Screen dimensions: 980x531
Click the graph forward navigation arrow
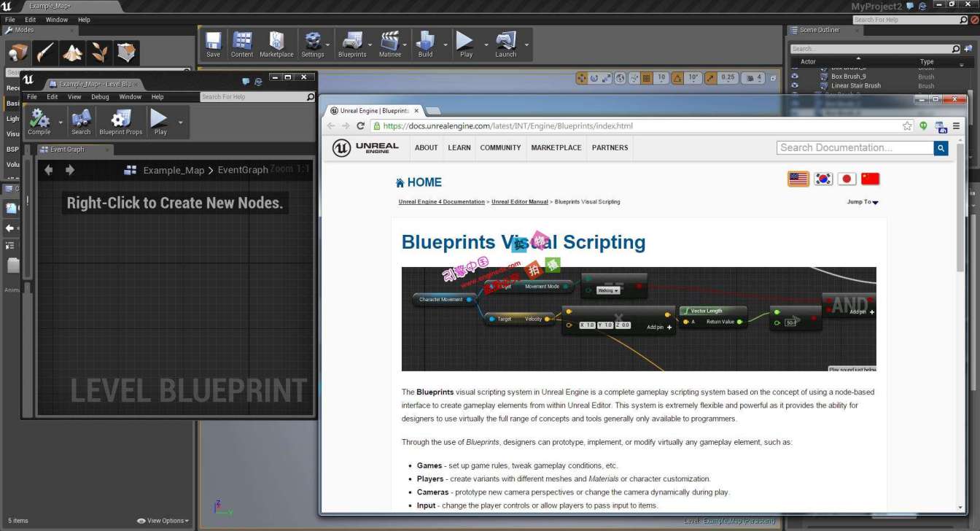(x=70, y=170)
